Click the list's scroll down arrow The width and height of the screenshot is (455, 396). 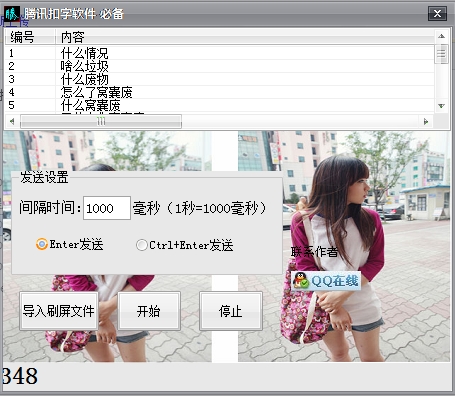[x=441, y=106]
